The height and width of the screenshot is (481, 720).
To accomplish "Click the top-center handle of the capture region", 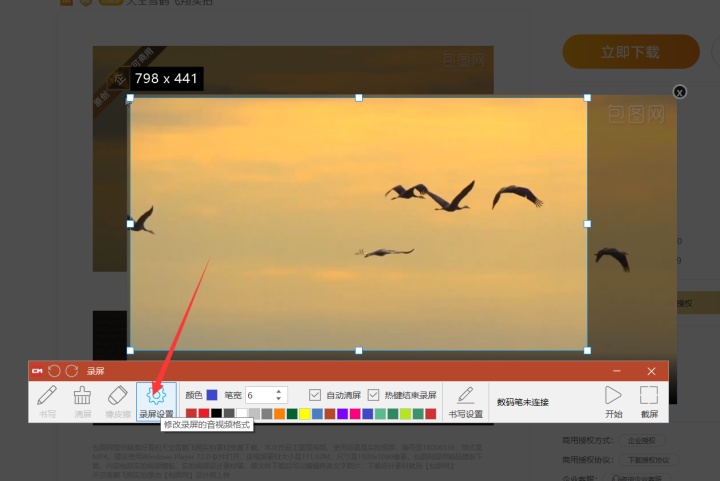I will pyautogui.click(x=359, y=98).
